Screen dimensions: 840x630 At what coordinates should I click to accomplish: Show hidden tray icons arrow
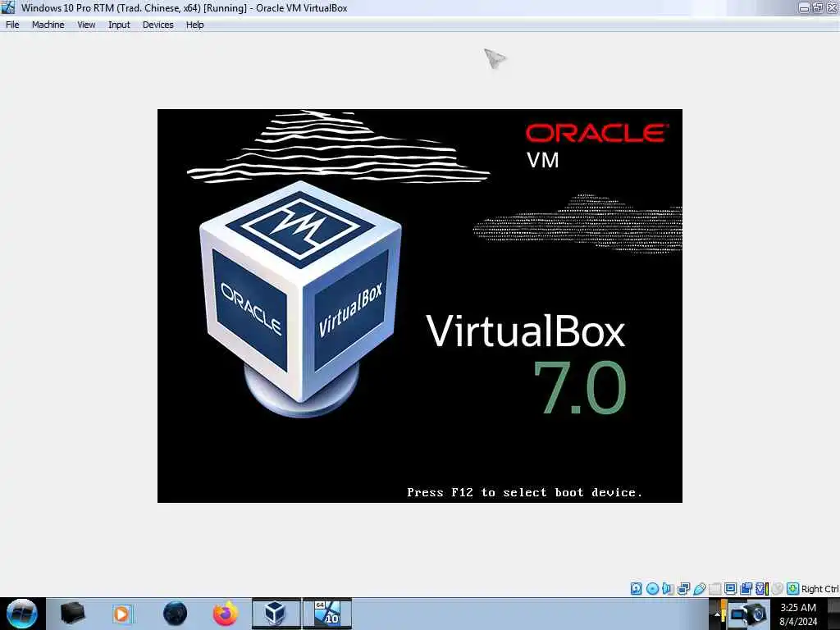[717, 614]
